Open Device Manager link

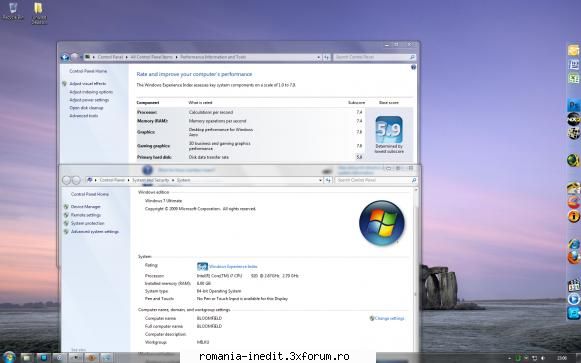[x=86, y=207]
